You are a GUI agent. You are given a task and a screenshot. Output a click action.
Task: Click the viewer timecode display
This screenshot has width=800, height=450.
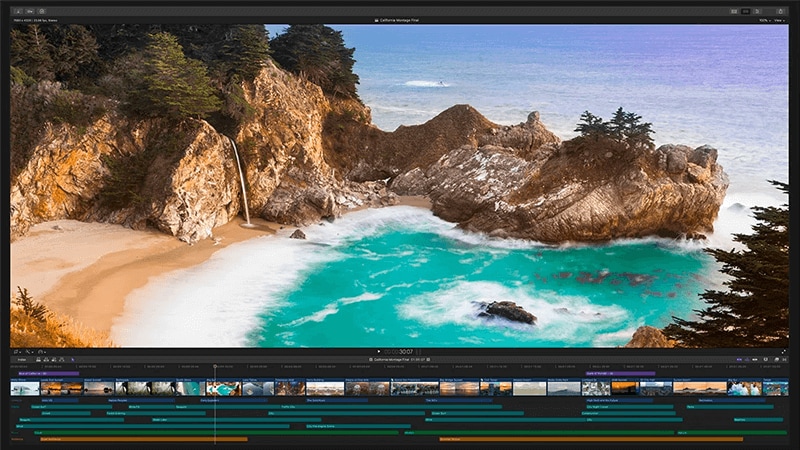point(399,352)
